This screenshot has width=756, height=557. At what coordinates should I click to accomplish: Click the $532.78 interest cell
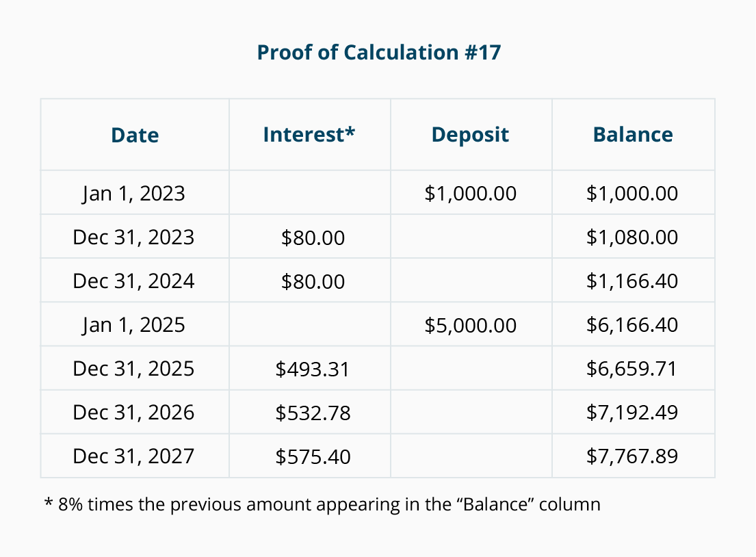(313, 413)
